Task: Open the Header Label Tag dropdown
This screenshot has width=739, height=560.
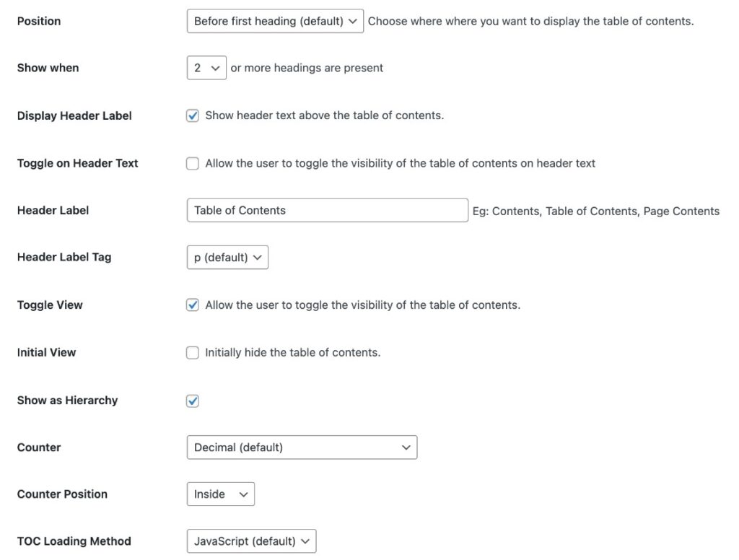Action: click(x=227, y=257)
